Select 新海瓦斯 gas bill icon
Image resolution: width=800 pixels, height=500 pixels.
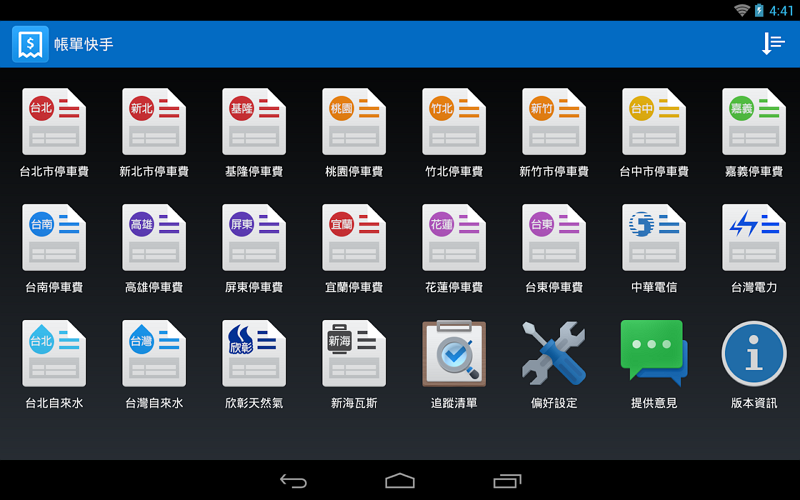click(x=354, y=354)
